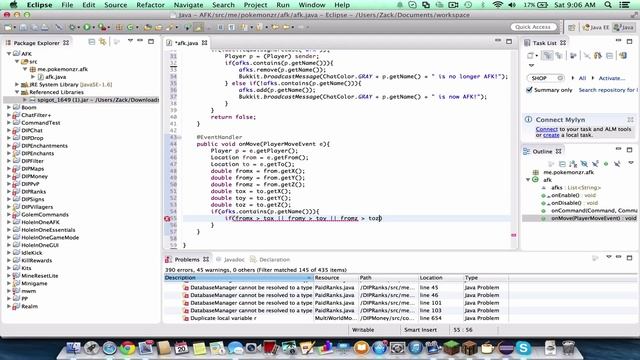
Task: Switch to the Java perspective
Action: click(x=624, y=27)
